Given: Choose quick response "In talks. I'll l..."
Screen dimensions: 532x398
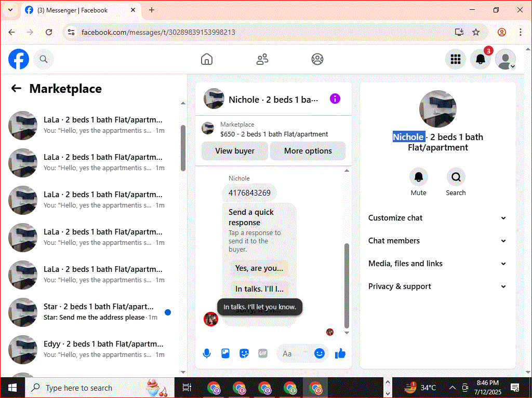Looking at the screenshot, I should point(259,289).
